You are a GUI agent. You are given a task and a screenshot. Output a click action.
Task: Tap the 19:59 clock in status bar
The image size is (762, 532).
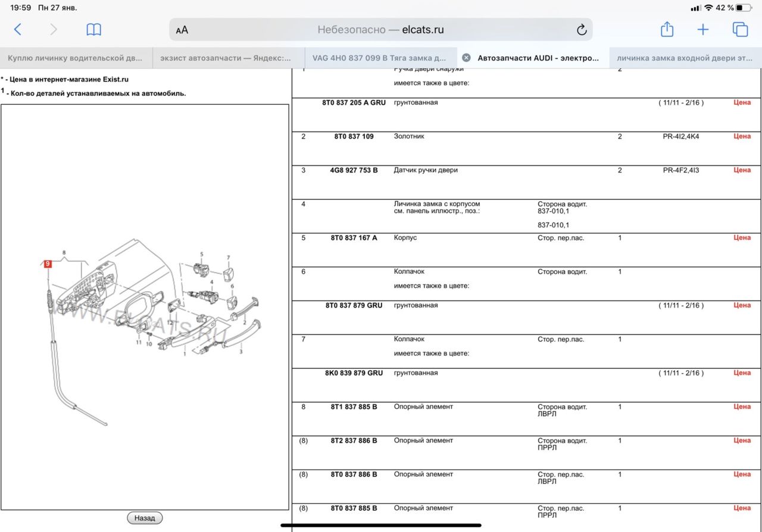(21, 8)
